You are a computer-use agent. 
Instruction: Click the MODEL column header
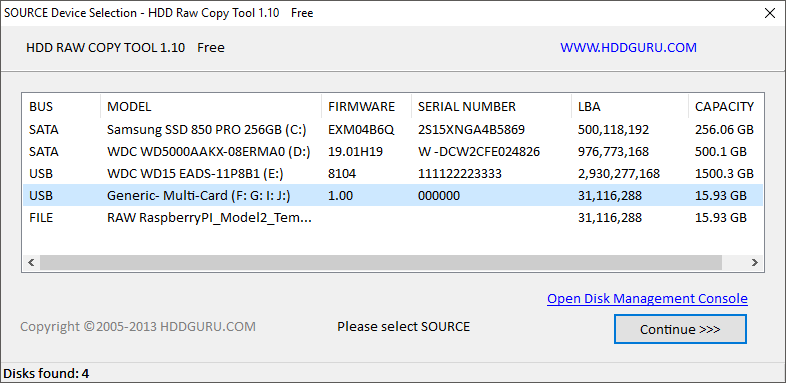pyautogui.click(x=211, y=107)
